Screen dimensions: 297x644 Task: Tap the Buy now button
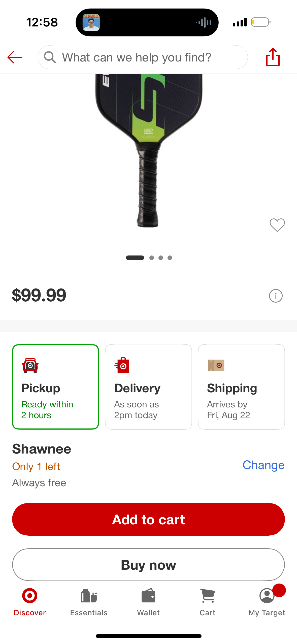[148, 565]
